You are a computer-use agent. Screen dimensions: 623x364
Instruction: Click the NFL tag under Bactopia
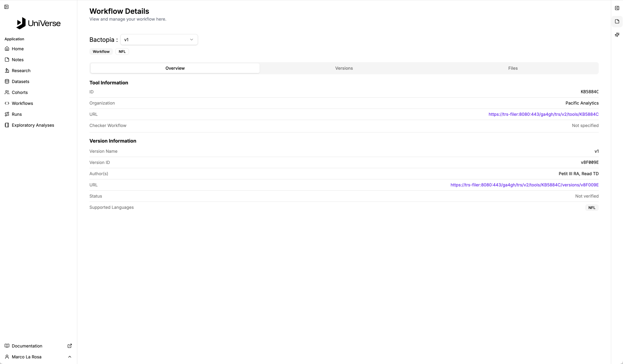122,52
